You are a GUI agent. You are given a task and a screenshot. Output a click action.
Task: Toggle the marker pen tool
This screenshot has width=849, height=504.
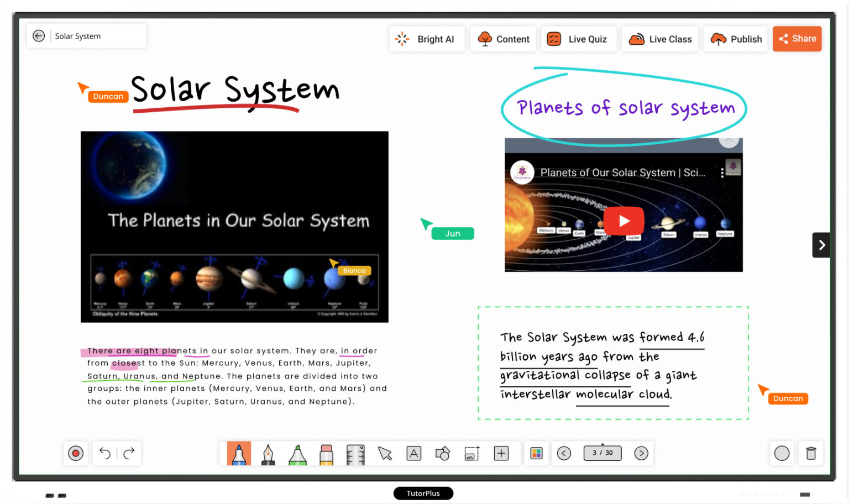point(239,453)
